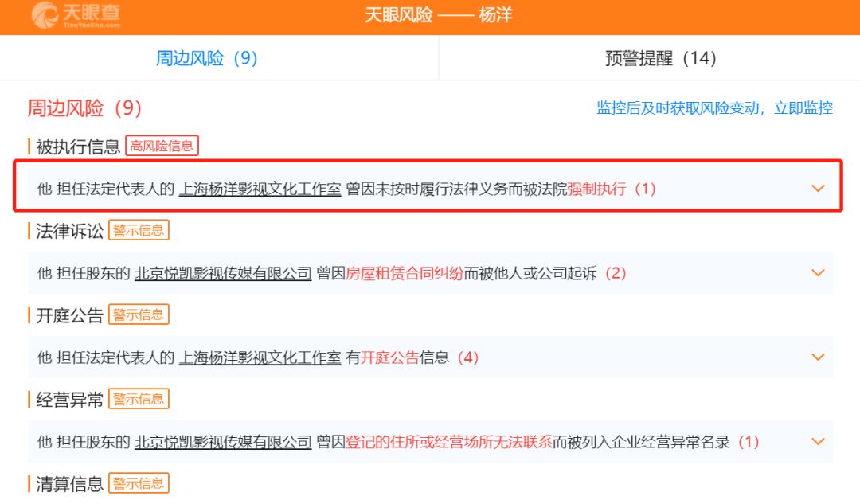Click the red 登记的住所或经营场所无法联系 text

coord(448,442)
